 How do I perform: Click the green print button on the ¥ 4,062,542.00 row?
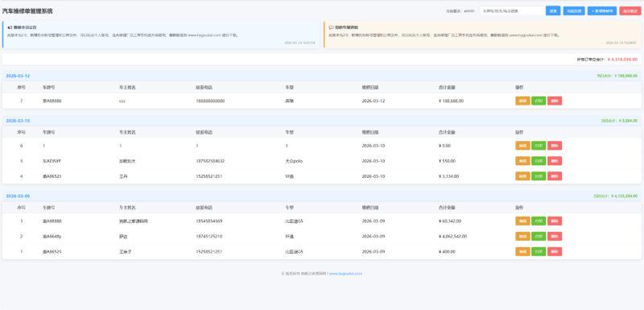pos(539,237)
